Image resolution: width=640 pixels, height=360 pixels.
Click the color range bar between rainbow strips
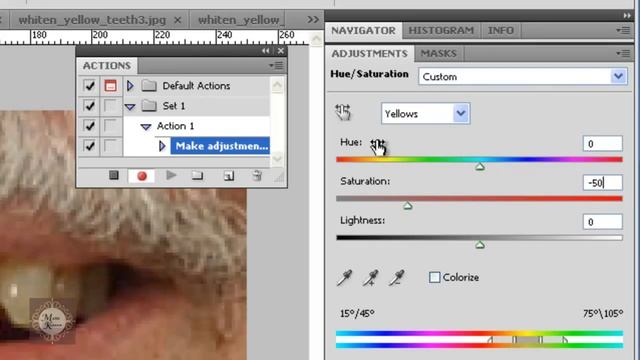(480, 339)
